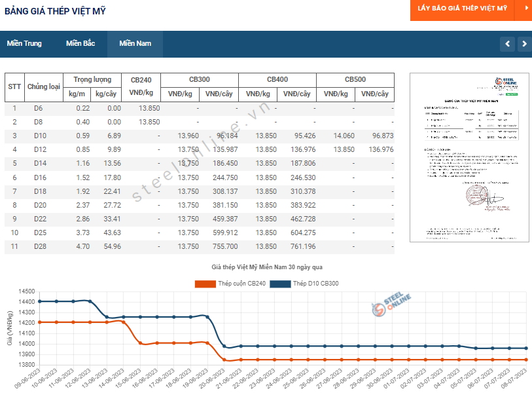Click the chart title 'Giá thép Việt Mỹ Miền Nam 30 ngày qua'

pos(267,267)
